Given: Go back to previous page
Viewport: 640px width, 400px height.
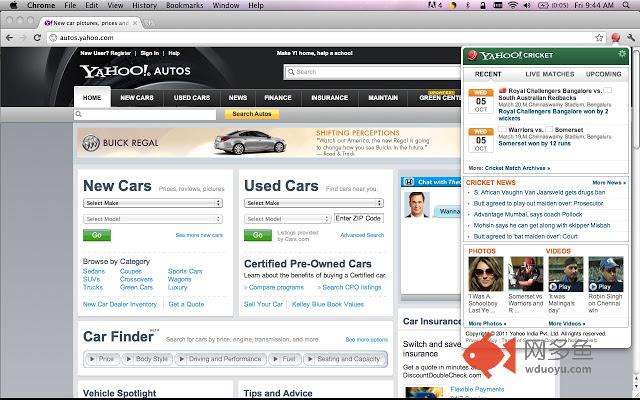Looking at the screenshot, I should click(9, 38).
